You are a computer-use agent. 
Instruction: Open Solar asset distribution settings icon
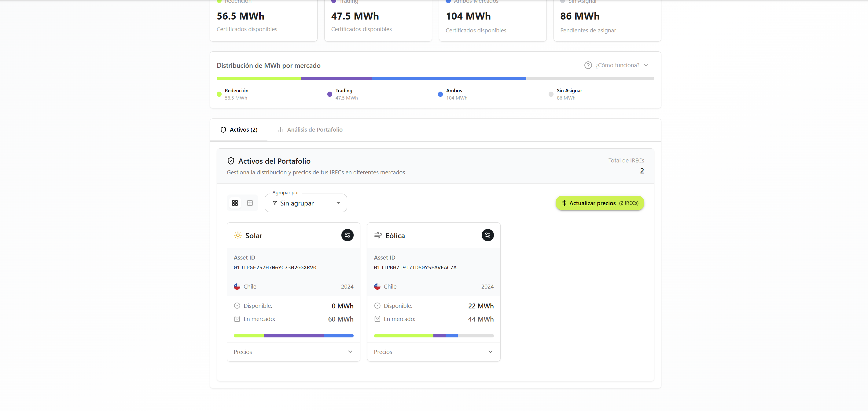click(x=347, y=235)
